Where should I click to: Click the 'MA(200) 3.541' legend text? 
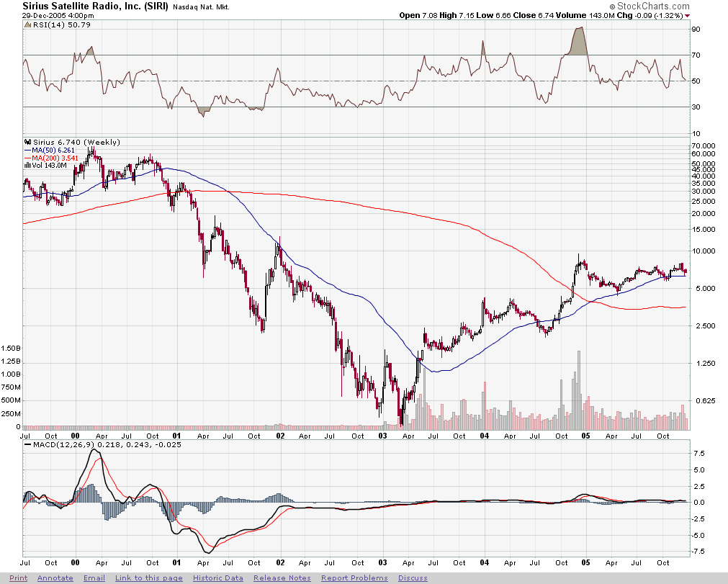[x=55, y=158]
